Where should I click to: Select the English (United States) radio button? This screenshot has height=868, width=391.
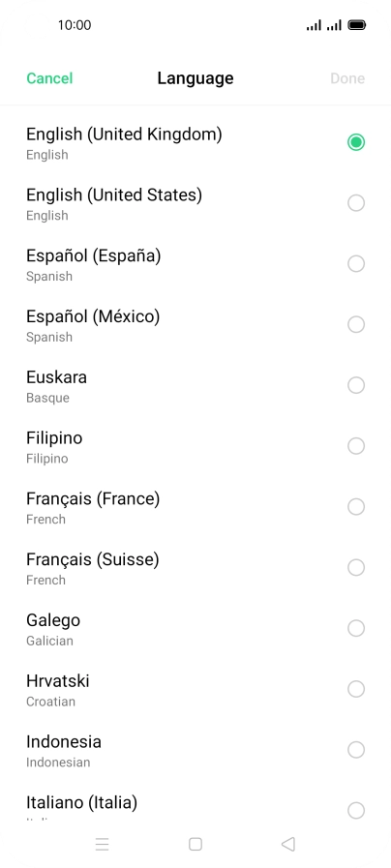[356, 203]
